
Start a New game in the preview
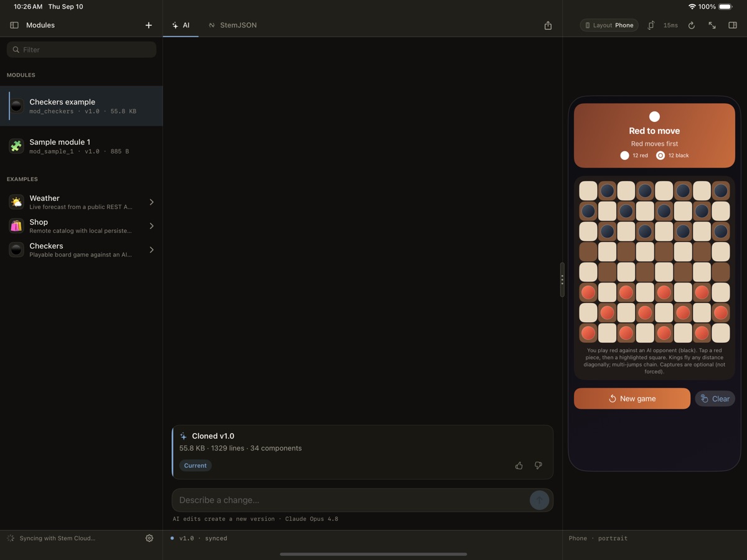tap(632, 399)
